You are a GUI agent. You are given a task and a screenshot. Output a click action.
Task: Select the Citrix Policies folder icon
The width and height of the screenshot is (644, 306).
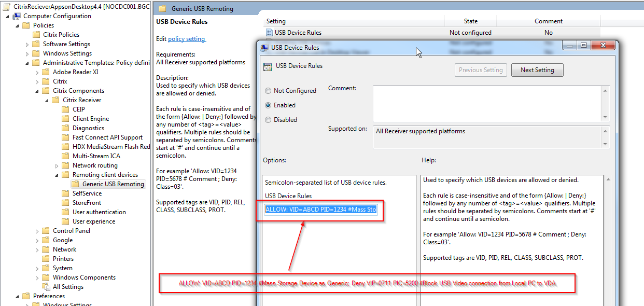35,35
